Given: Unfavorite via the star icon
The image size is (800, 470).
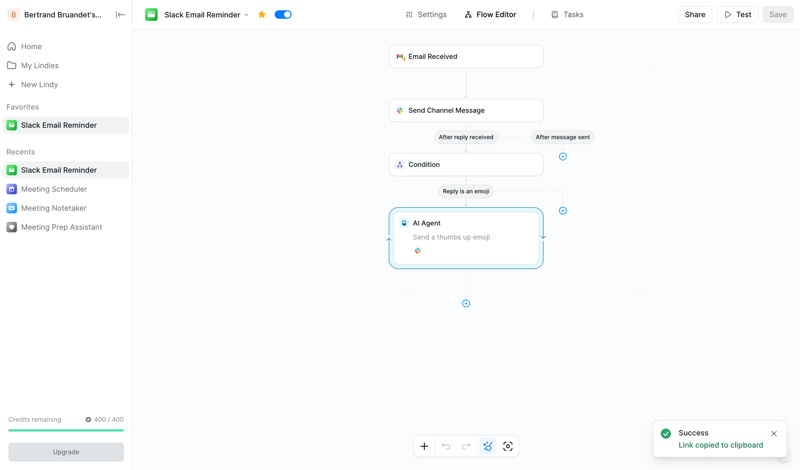Looking at the screenshot, I should point(262,14).
